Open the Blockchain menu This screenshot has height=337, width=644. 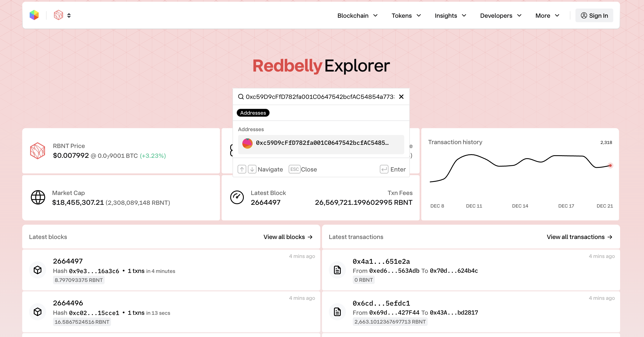coord(357,16)
